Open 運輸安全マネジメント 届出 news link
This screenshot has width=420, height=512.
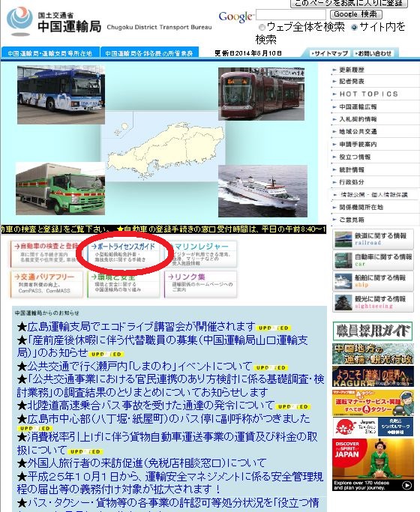click(x=169, y=483)
